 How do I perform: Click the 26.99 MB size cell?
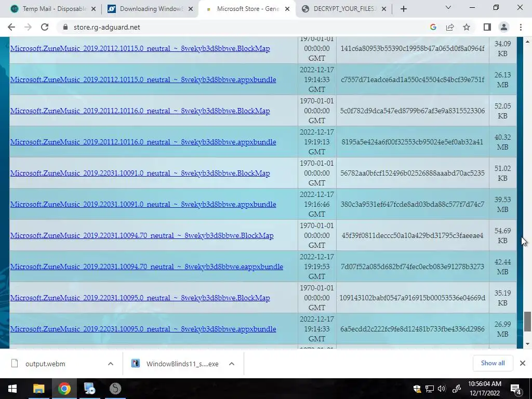click(x=502, y=329)
